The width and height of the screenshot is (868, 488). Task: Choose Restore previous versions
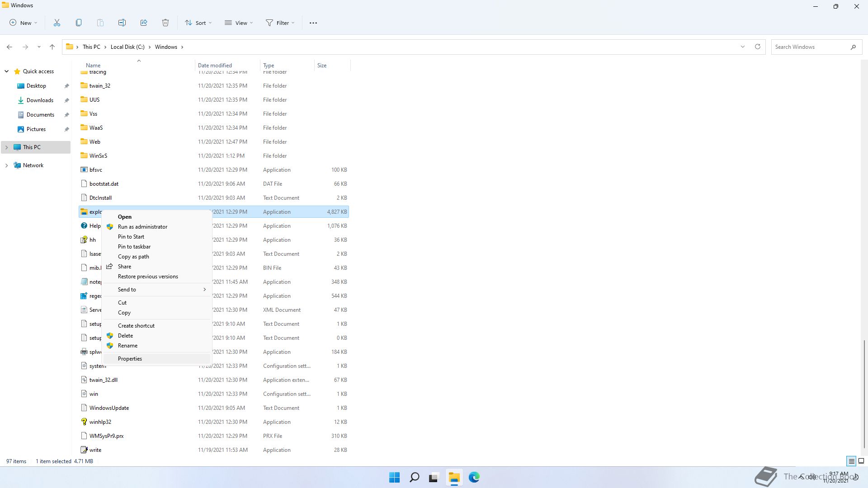click(x=157, y=277)
